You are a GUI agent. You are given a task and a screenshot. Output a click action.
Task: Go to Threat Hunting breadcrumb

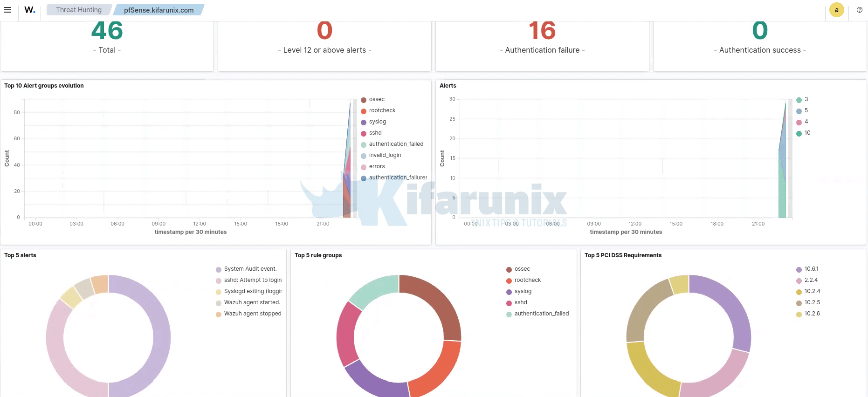79,10
